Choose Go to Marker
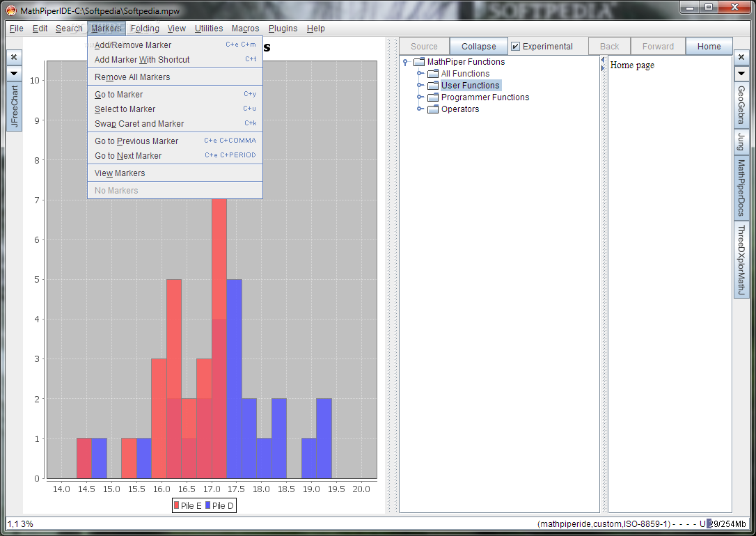 175,95
